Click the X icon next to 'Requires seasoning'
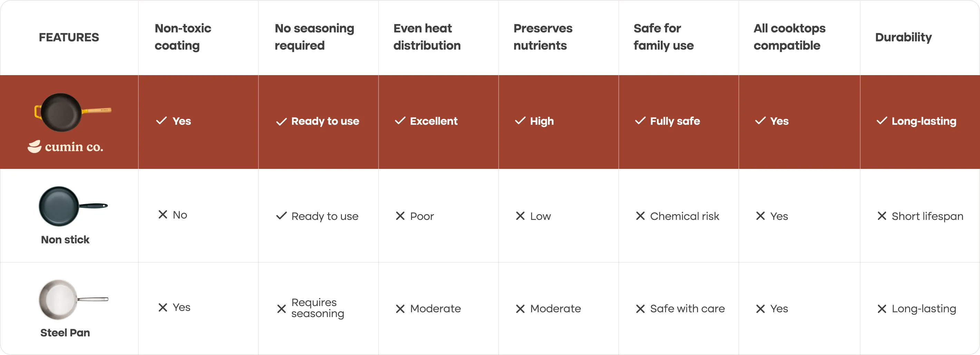This screenshot has height=355, width=980. click(281, 308)
